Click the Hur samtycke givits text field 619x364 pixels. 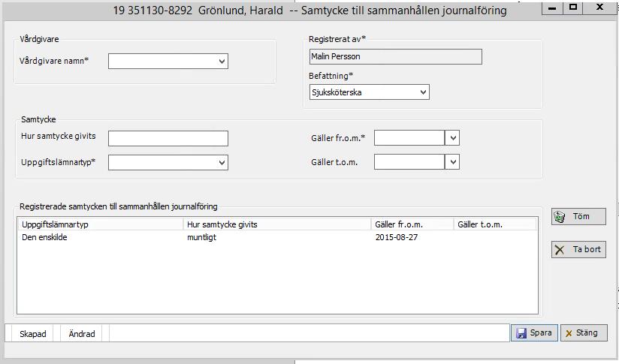click(x=168, y=138)
